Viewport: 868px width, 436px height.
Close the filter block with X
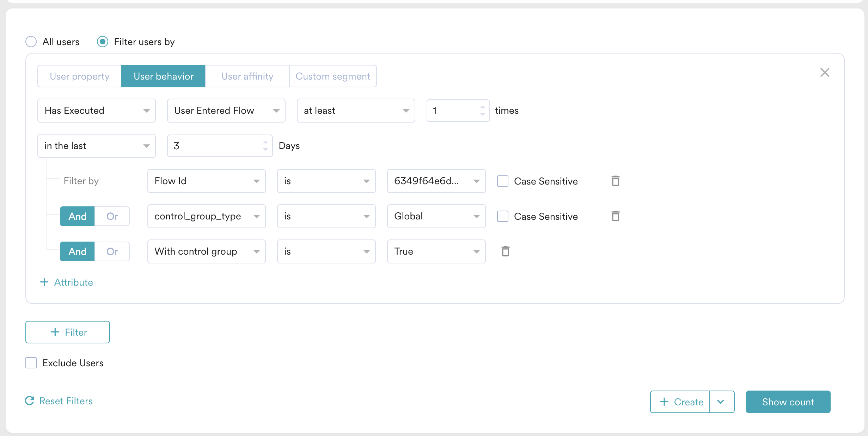(825, 73)
